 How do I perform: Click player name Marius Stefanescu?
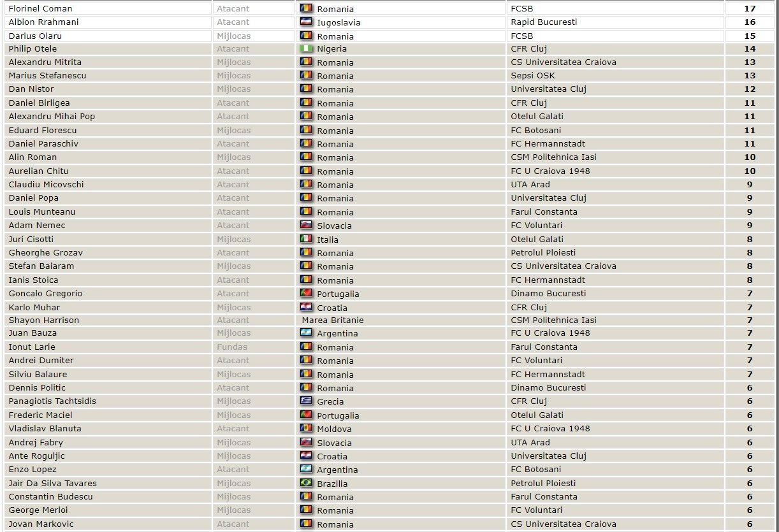click(x=47, y=75)
